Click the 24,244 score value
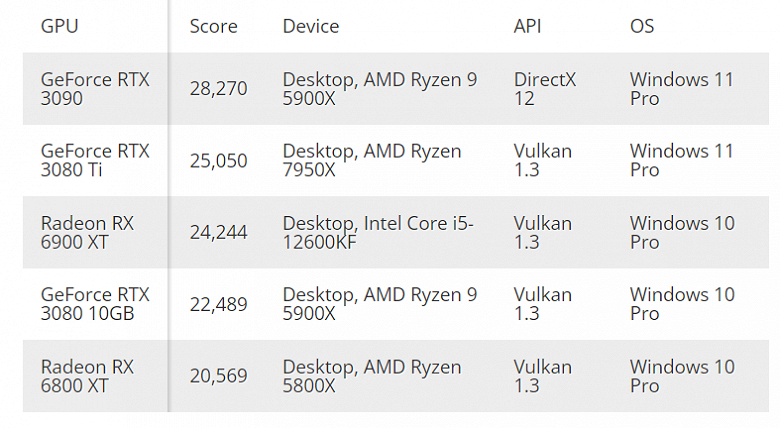 (218, 232)
